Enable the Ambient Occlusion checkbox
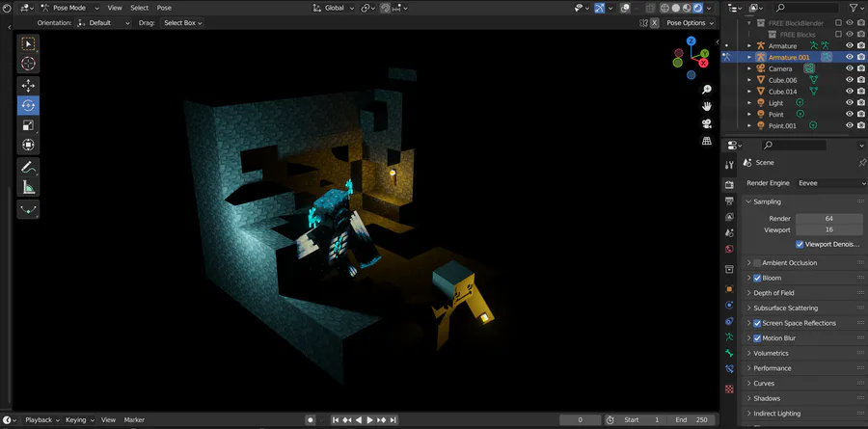 pyautogui.click(x=757, y=263)
